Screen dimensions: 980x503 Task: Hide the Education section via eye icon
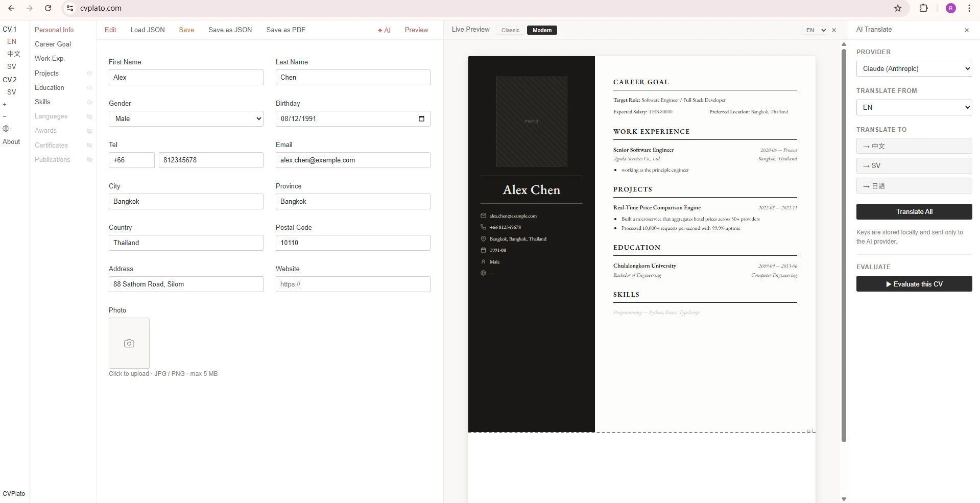[x=89, y=87]
